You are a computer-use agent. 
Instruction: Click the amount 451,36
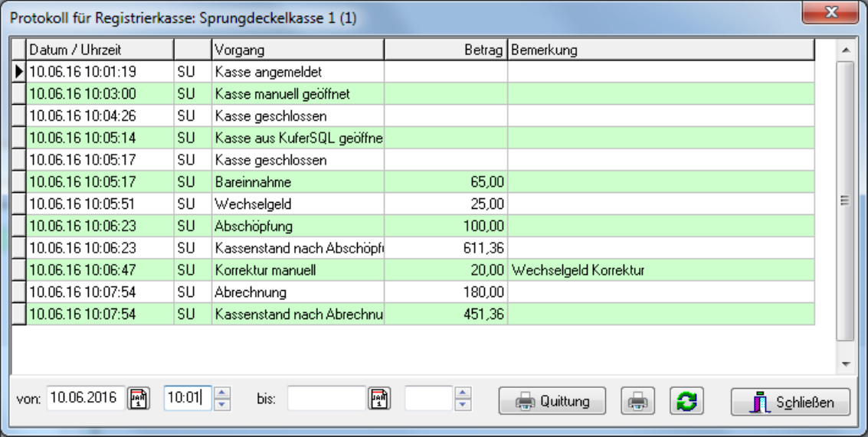click(x=484, y=315)
